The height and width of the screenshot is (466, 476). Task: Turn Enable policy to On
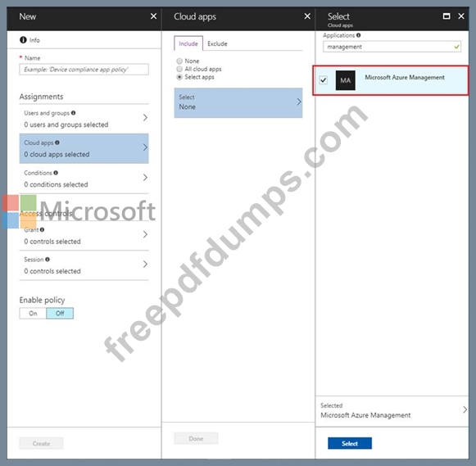pos(33,314)
